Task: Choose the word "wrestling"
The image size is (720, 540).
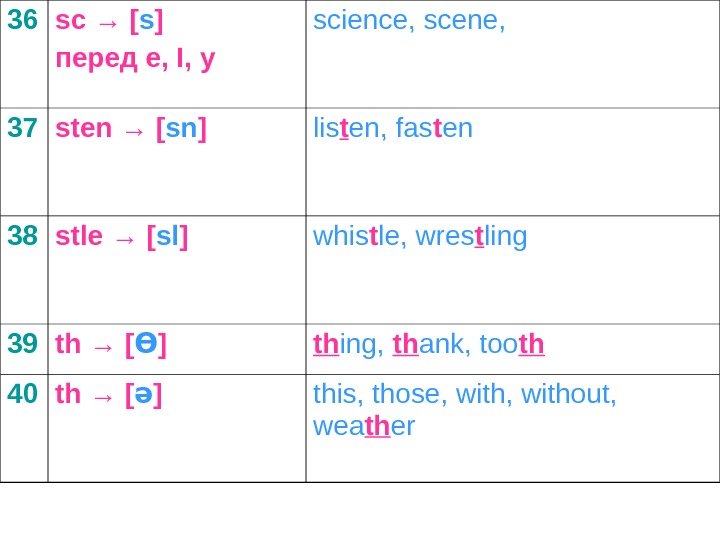Action: pos(471,236)
